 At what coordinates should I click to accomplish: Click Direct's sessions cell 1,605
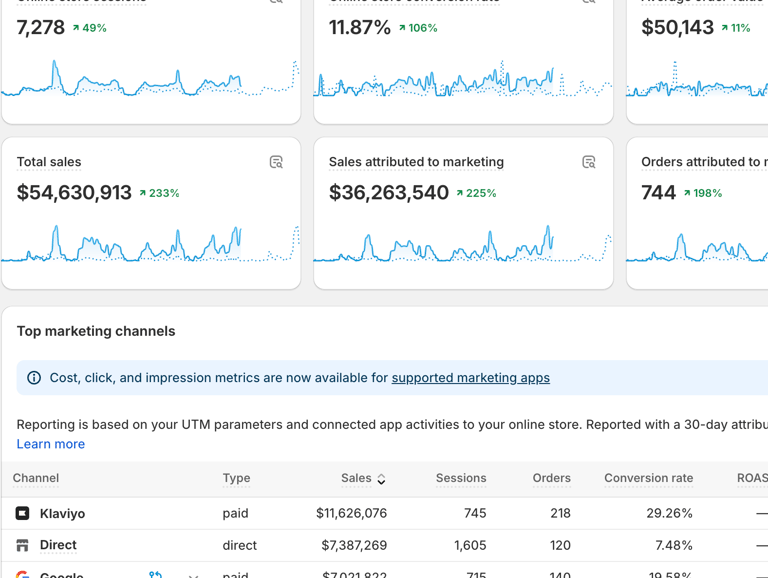470,545
